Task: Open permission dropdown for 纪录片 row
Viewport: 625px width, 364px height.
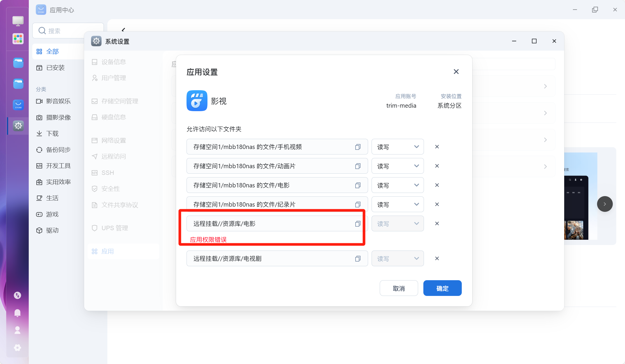Action: click(x=397, y=205)
